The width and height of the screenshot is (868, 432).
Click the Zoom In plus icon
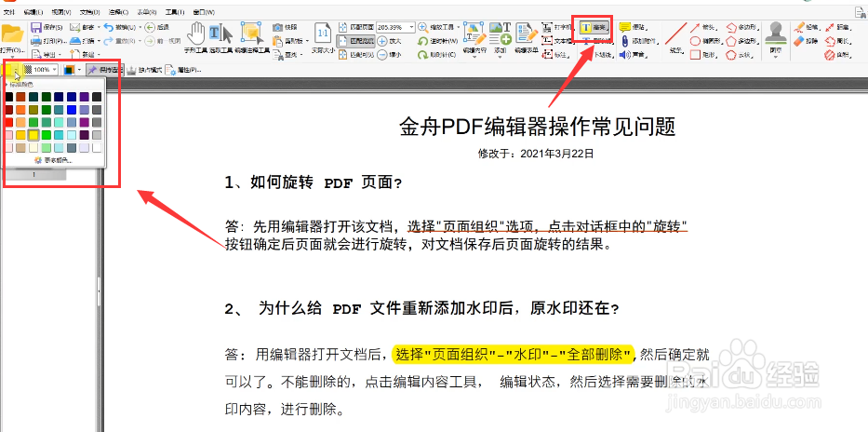[382, 41]
